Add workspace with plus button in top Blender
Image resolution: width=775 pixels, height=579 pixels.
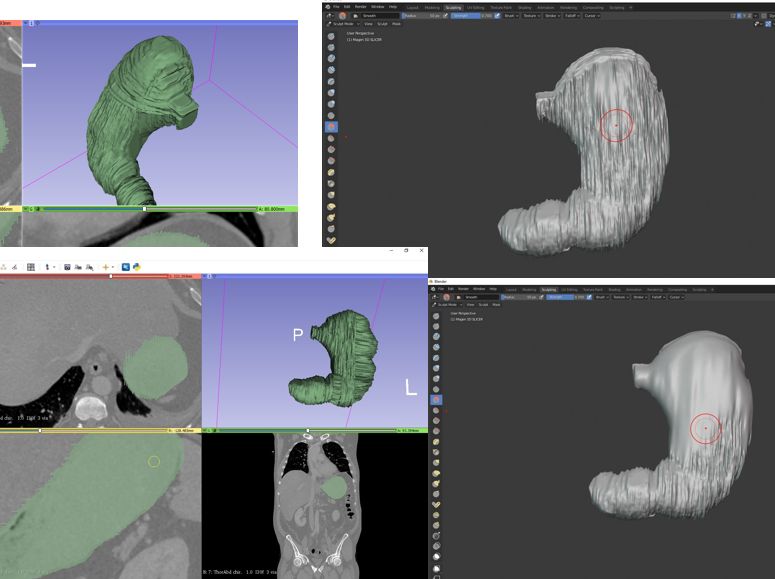click(x=631, y=7)
